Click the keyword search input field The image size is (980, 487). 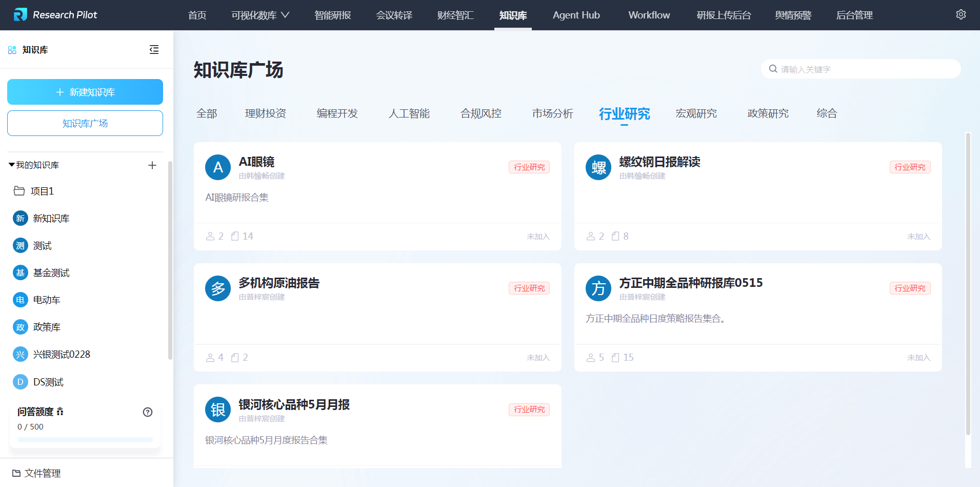point(867,69)
